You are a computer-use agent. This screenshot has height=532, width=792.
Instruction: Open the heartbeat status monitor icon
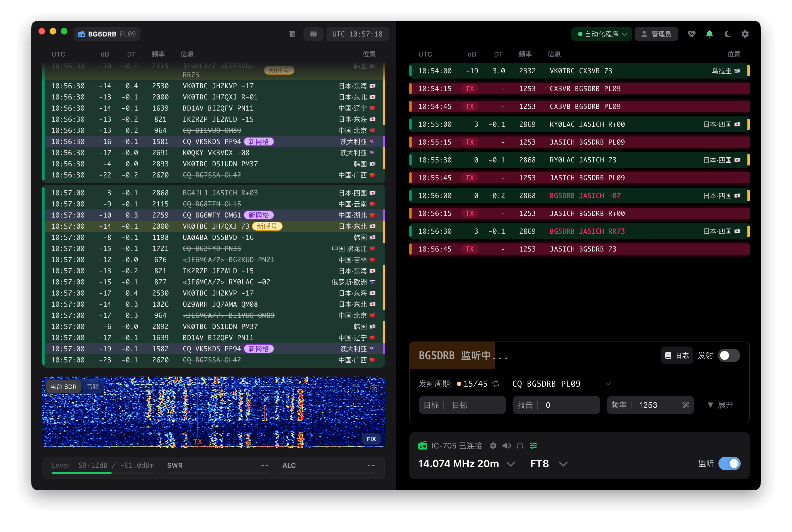point(691,34)
